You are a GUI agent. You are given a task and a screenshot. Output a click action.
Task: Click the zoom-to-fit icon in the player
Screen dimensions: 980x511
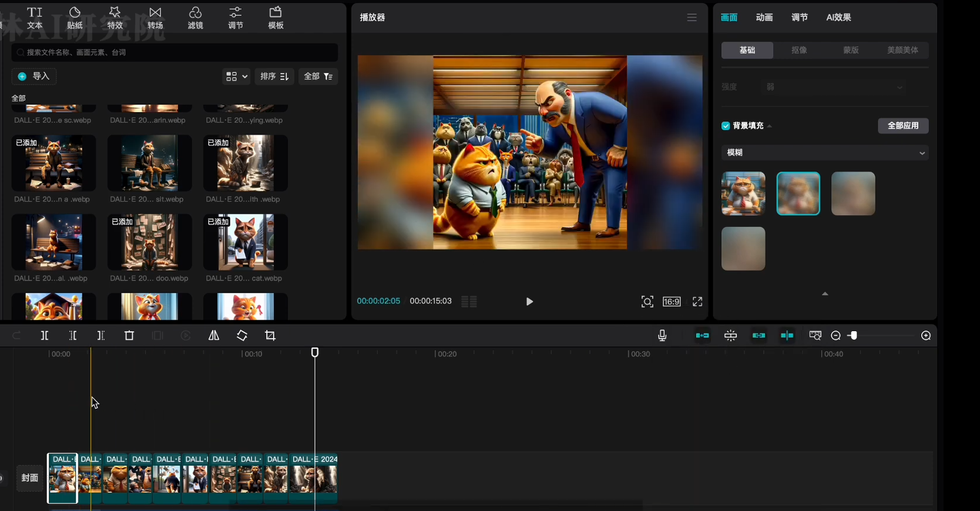click(x=647, y=302)
